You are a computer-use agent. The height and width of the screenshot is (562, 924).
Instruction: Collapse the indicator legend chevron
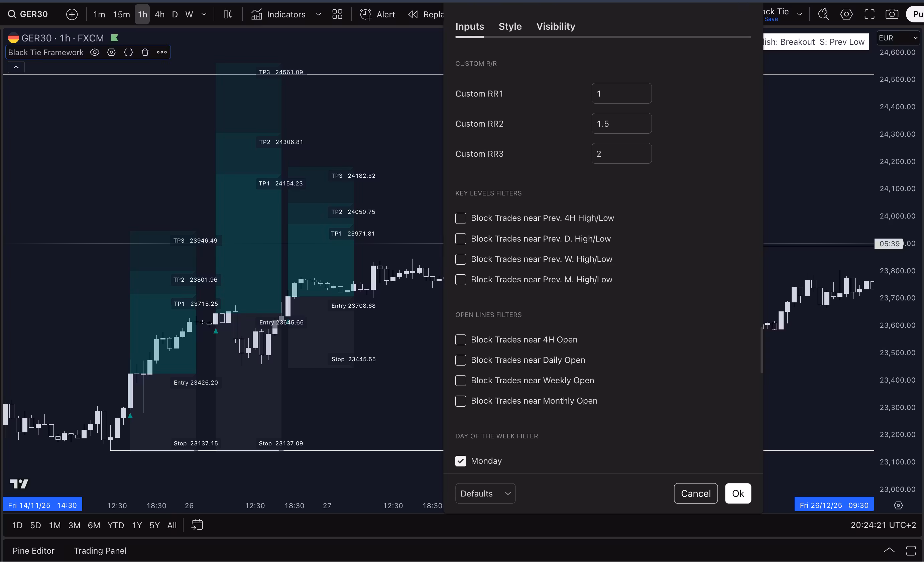[x=16, y=67]
